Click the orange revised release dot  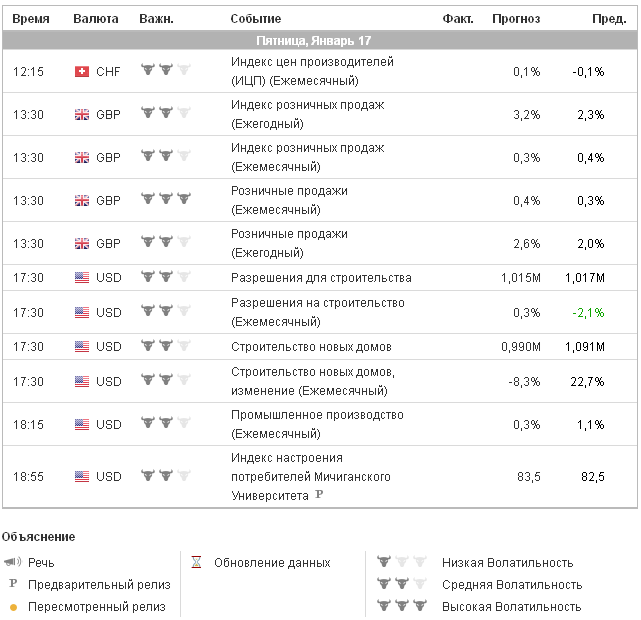click(x=13, y=607)
